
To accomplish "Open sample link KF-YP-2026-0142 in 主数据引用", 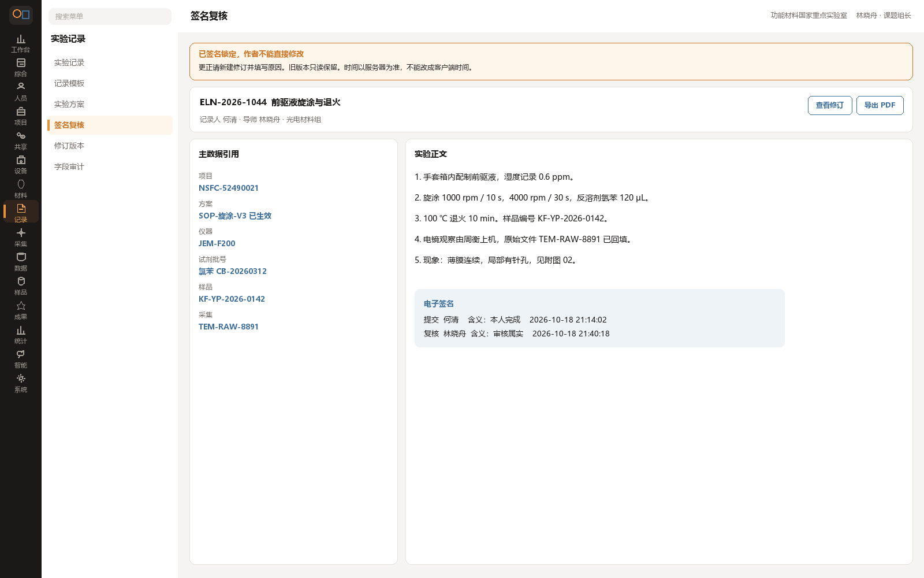I will click(x=232, y=299).
